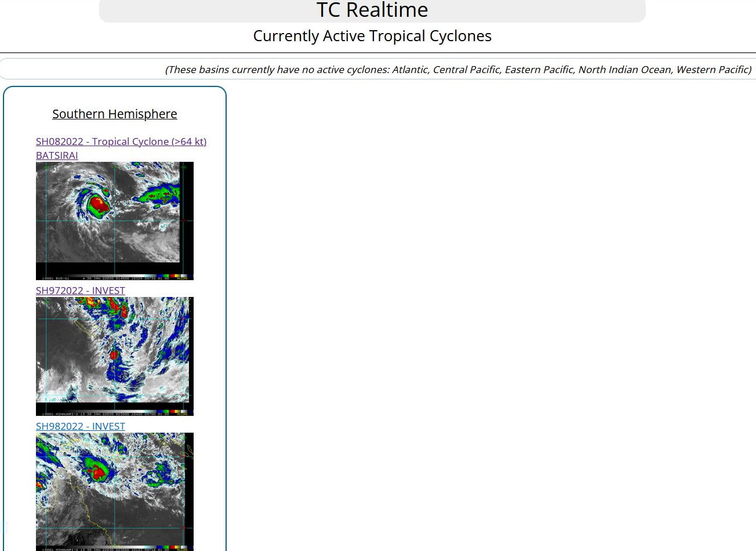756x551 pixels.
Task: Click the inactive basins notice text
Action: coord(458,70)
